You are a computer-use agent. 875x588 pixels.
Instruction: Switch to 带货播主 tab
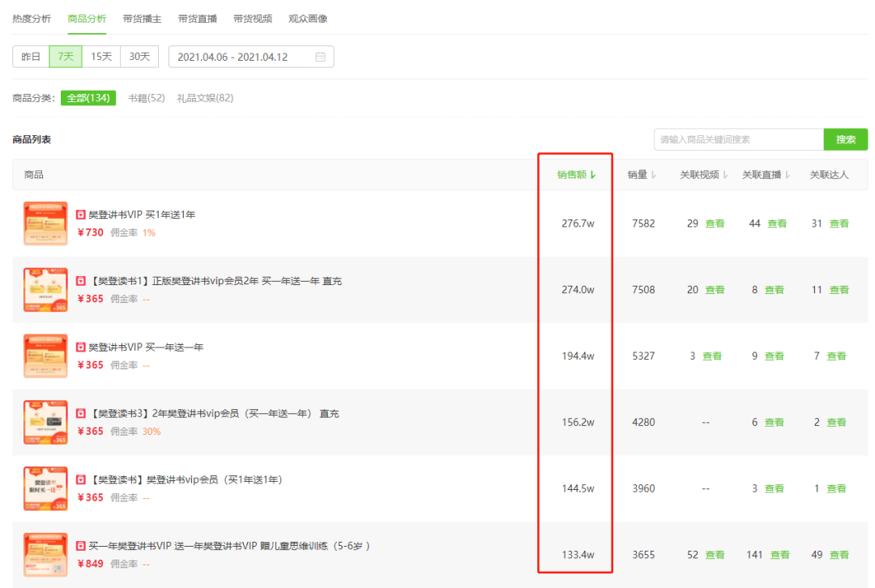pyautogui.click(x=142, y=19)
